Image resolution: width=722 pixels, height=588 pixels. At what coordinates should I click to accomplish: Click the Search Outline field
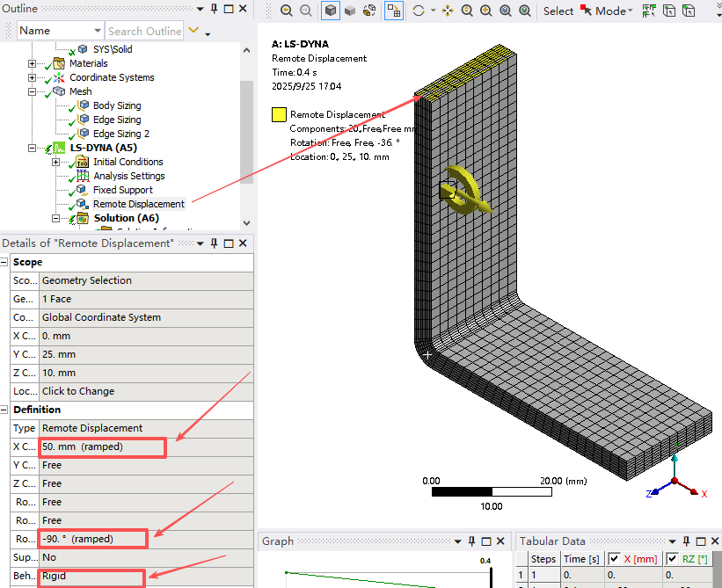[144, 31]
